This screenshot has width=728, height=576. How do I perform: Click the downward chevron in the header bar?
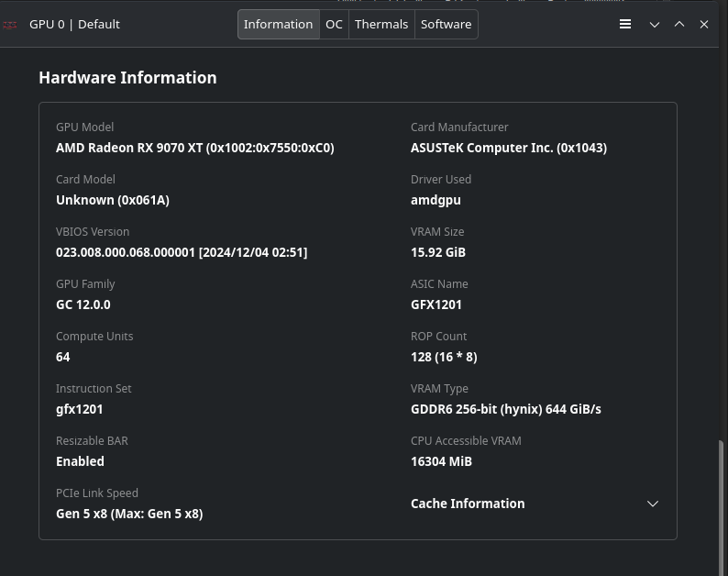pyautogui.click(x=654, y=25)
